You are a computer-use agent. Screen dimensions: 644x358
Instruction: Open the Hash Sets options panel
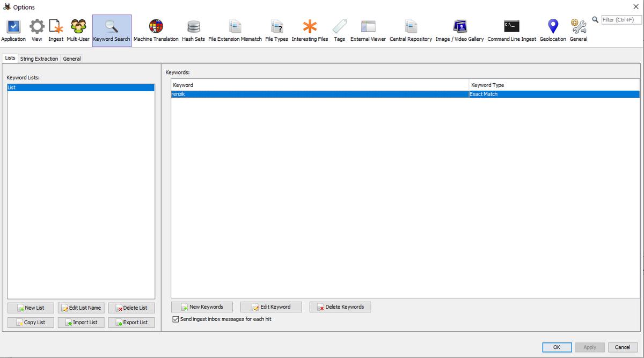[x=193, y=31]
